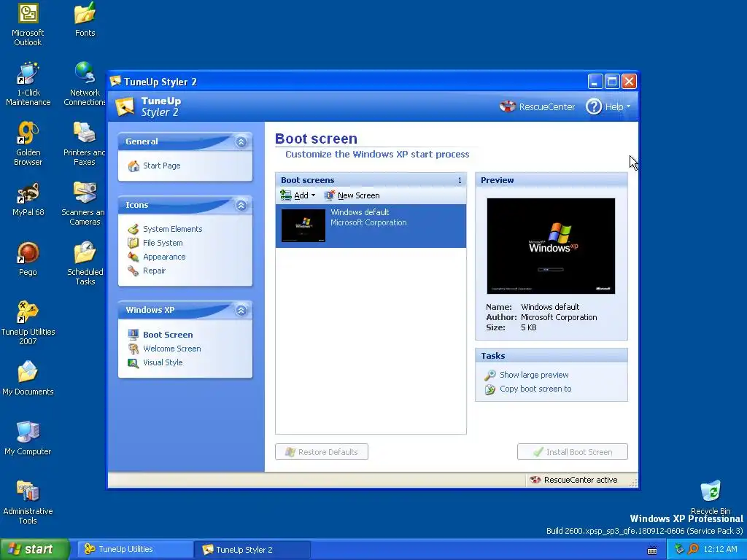This screenshot has height=560, width=747.
Task: Open the RescueCenter lifebuoy icon
Action: [x=508, y=106]
